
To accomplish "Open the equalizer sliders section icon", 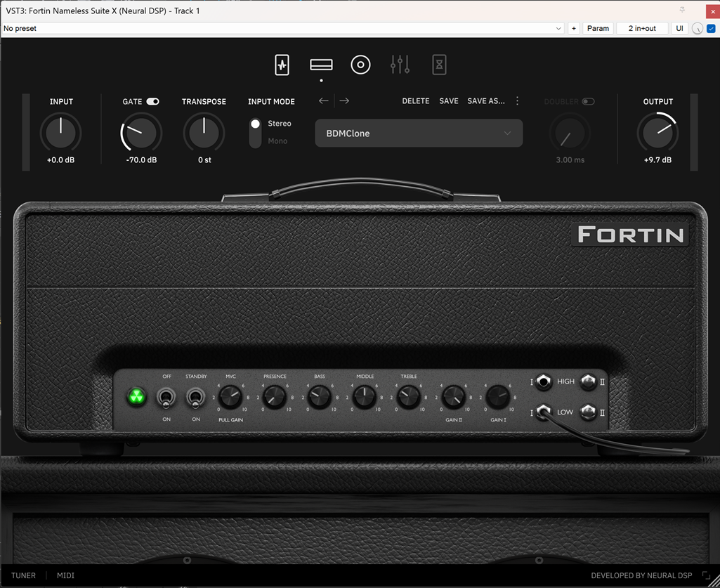I will 400,65.
